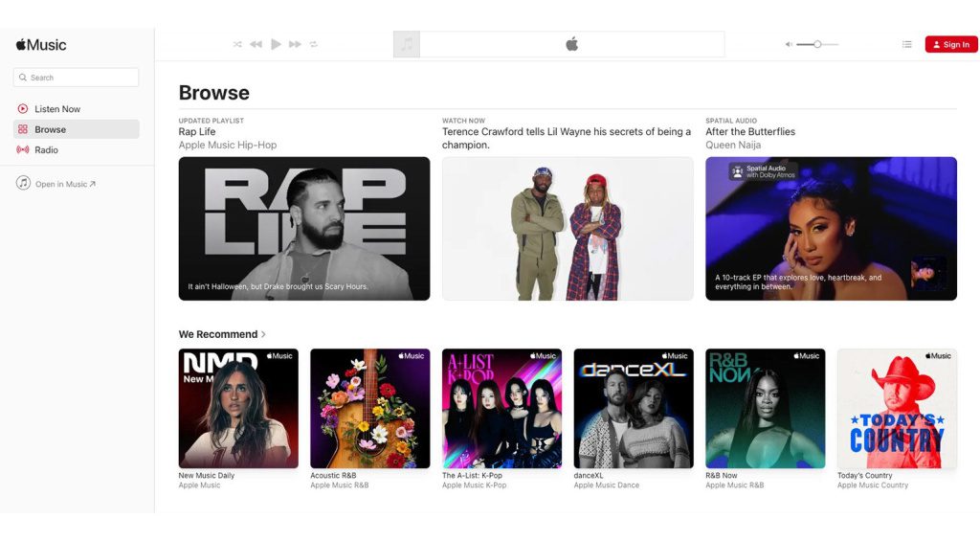
Task: Click the search magnifier icon
Action: pyautogui.click(x=23, y=78)
